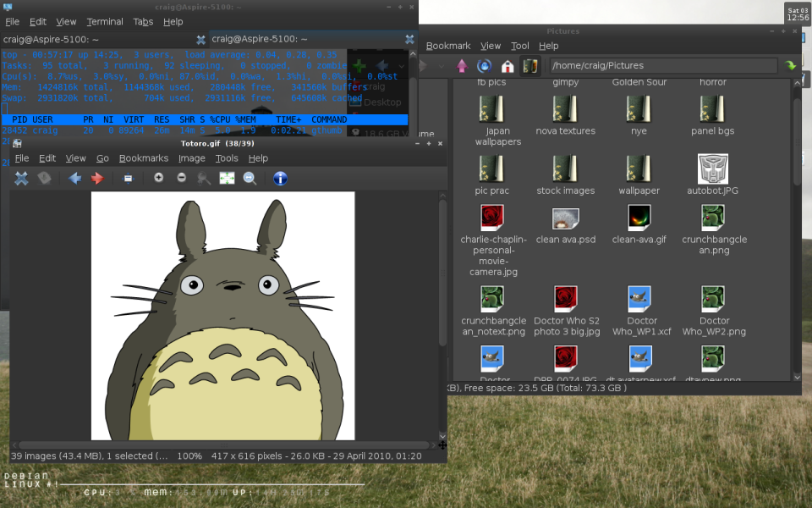Screen dimensions: 812x508
Task: Open Terminal menu in terminal window
Action: 105,22
